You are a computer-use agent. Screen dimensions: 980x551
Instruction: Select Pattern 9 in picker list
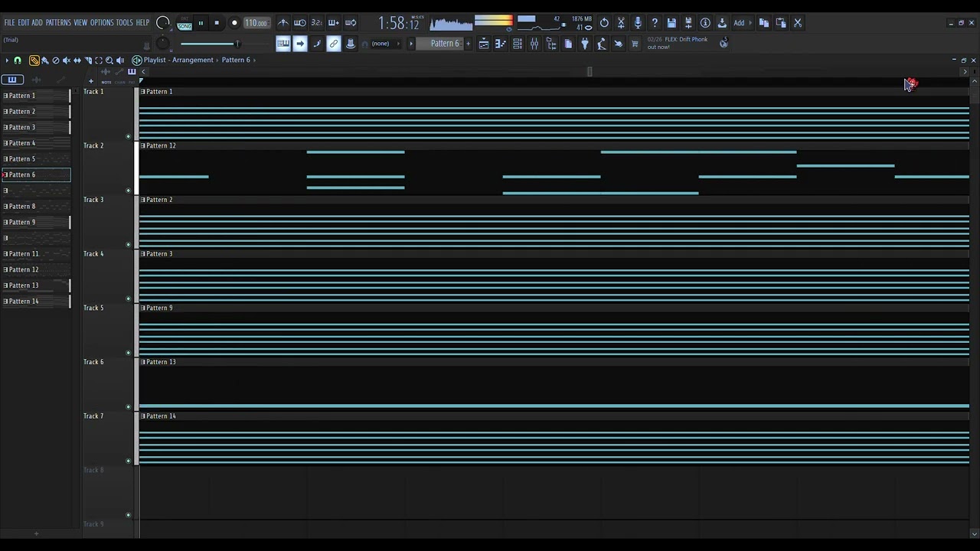[x=36, y=222]
